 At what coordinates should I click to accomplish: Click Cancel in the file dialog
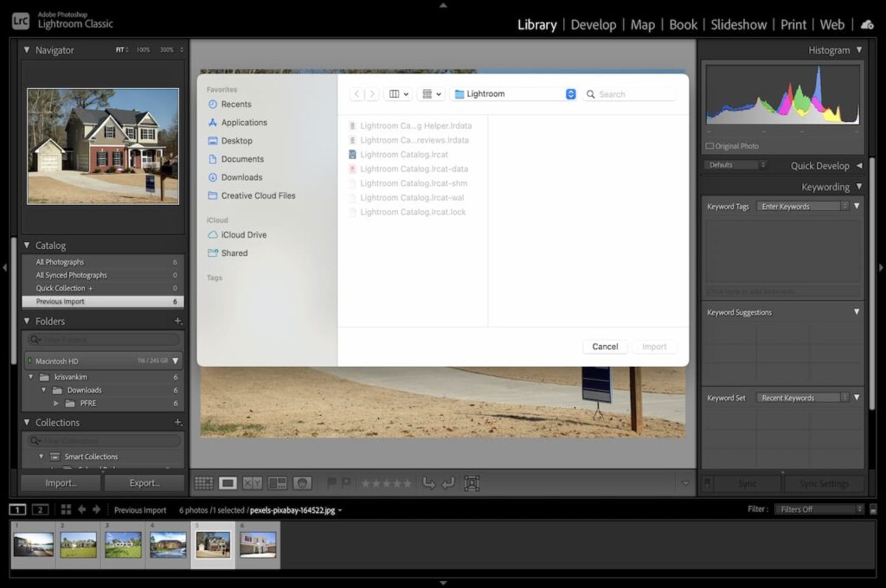[x=605, y=346]
